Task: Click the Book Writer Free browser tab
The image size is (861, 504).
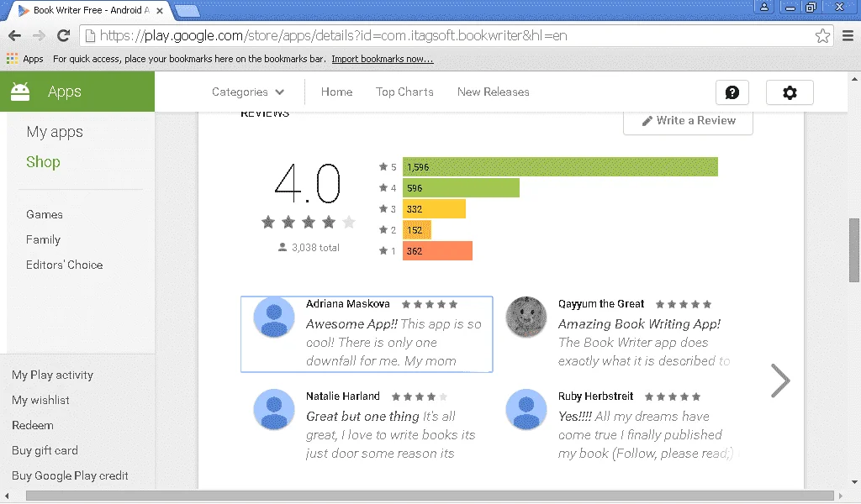Action: coord(91,10)
